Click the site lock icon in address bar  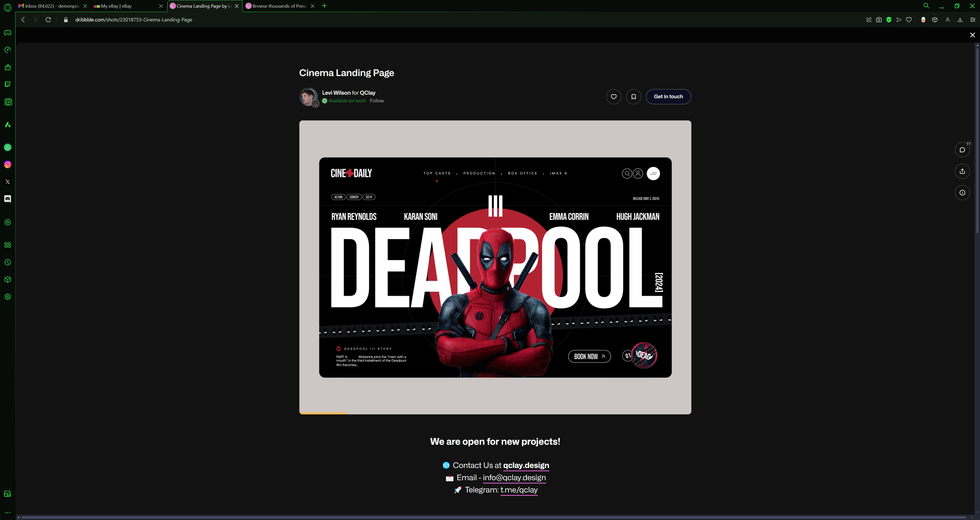66,20
